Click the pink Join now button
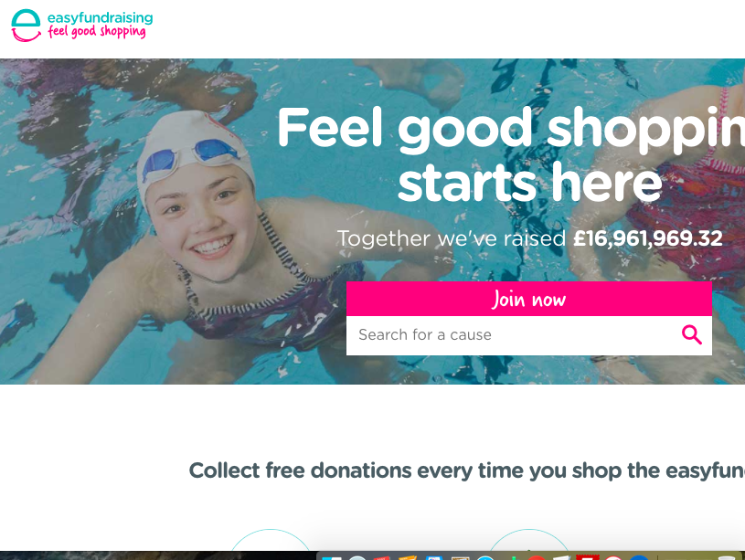 coord(529,299)
